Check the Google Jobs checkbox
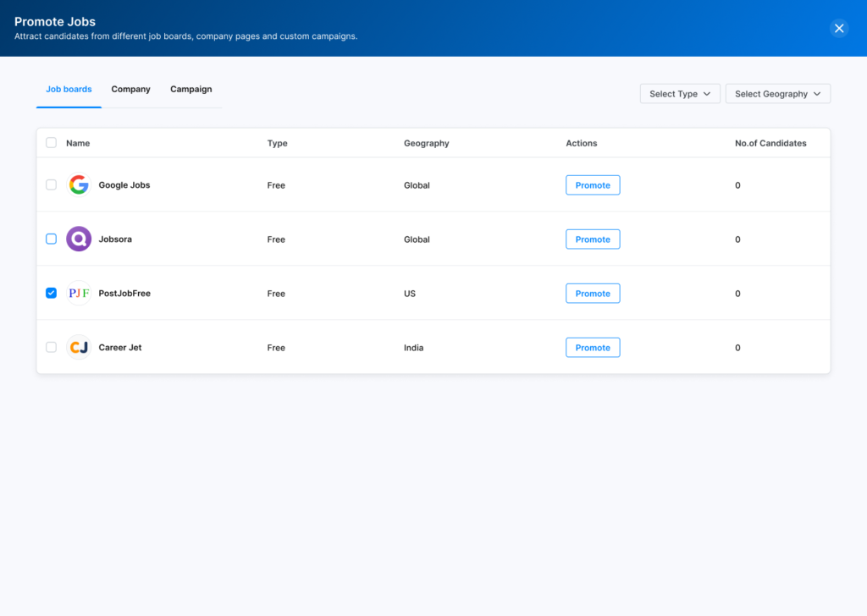 pos(51,184)
